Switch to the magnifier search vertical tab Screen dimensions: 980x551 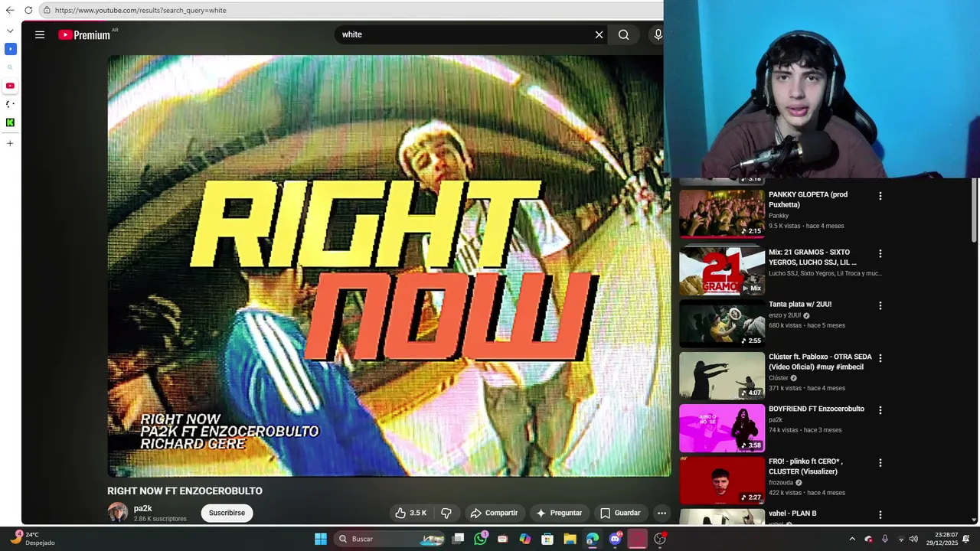tap(10, 67)
